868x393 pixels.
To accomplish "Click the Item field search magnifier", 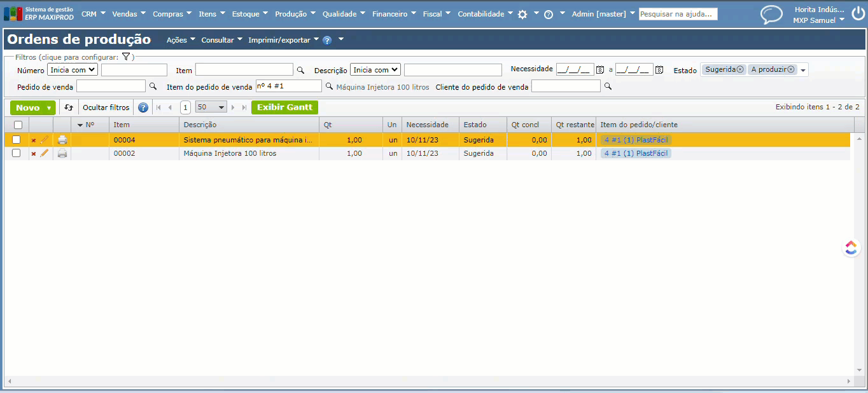I will [301, 70].
